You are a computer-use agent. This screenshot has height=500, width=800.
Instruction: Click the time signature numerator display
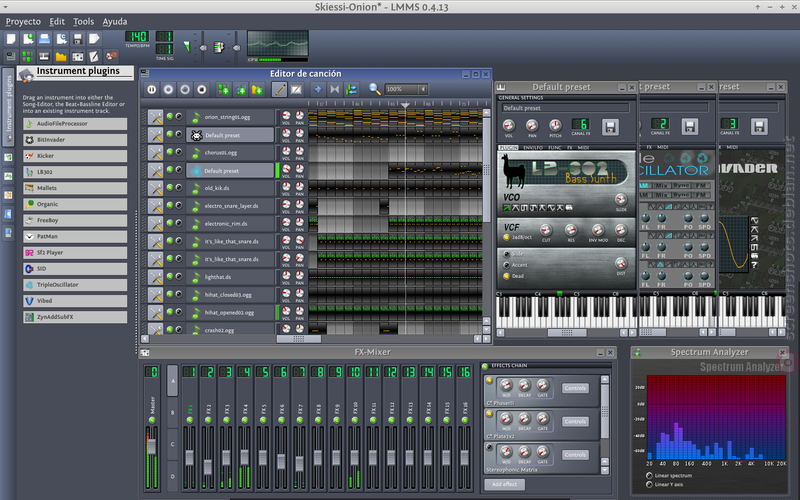(164, 36)
